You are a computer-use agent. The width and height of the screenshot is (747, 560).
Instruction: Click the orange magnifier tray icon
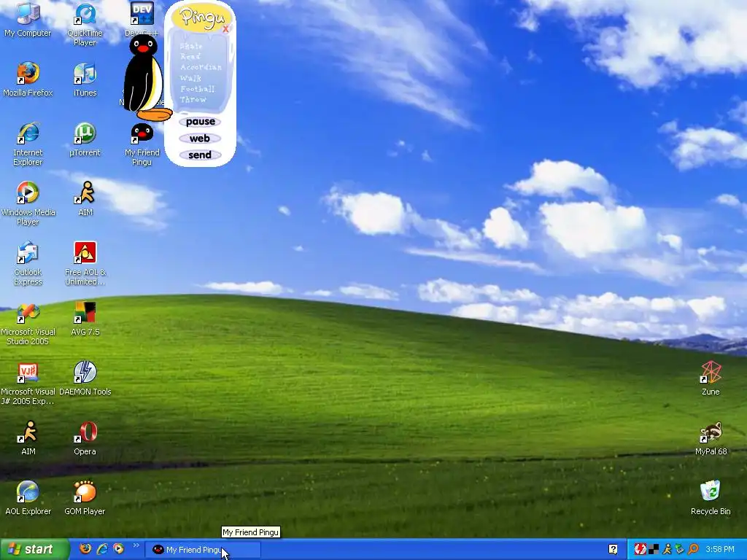pyautogui.click(x=693, y=550)
